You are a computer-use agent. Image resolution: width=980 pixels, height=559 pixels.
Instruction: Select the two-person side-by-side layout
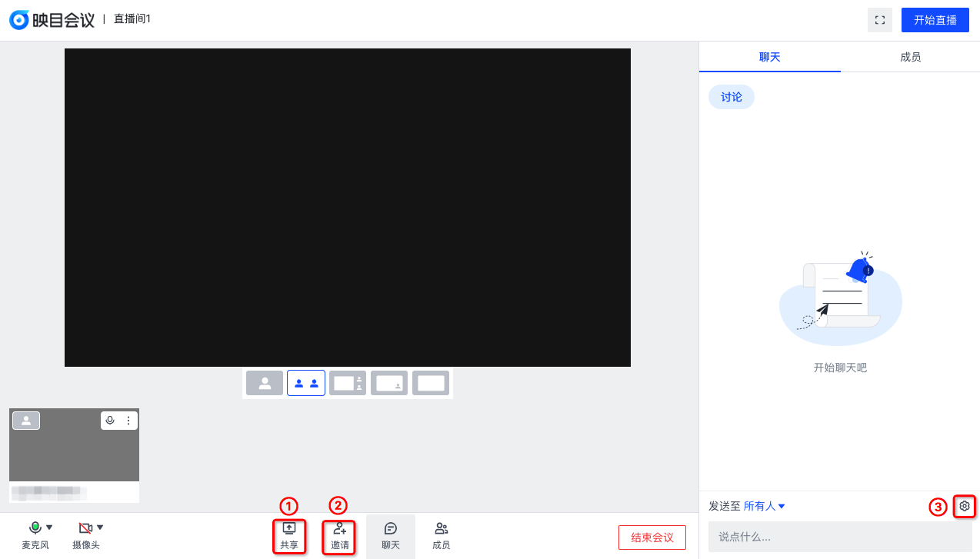tap(306, 383)
